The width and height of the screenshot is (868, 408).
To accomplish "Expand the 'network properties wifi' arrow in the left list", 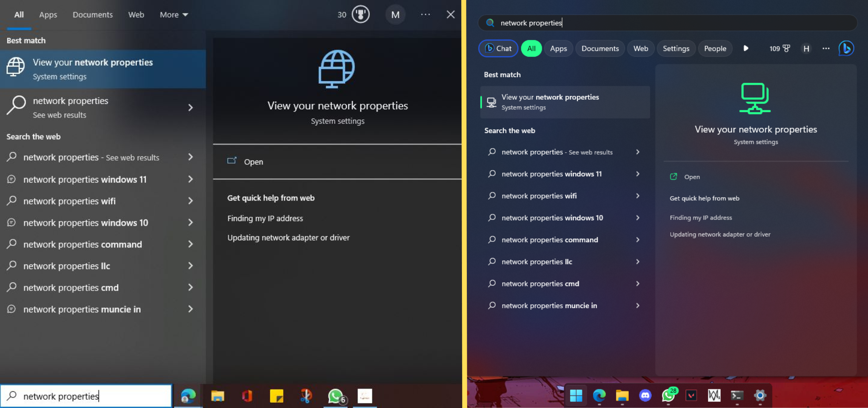I will tap(191, 201).
